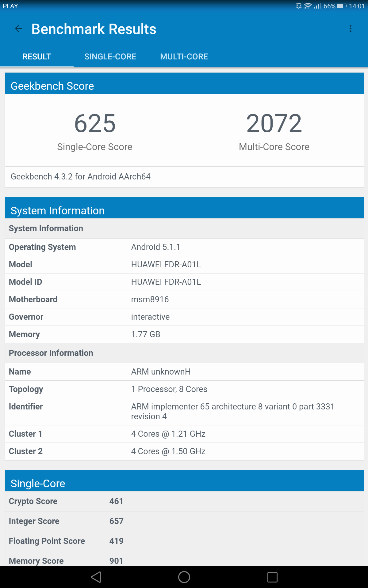Tap the Model ID row label
The image size is (368, 588).
pyautogui.click(x=25, y=282)
